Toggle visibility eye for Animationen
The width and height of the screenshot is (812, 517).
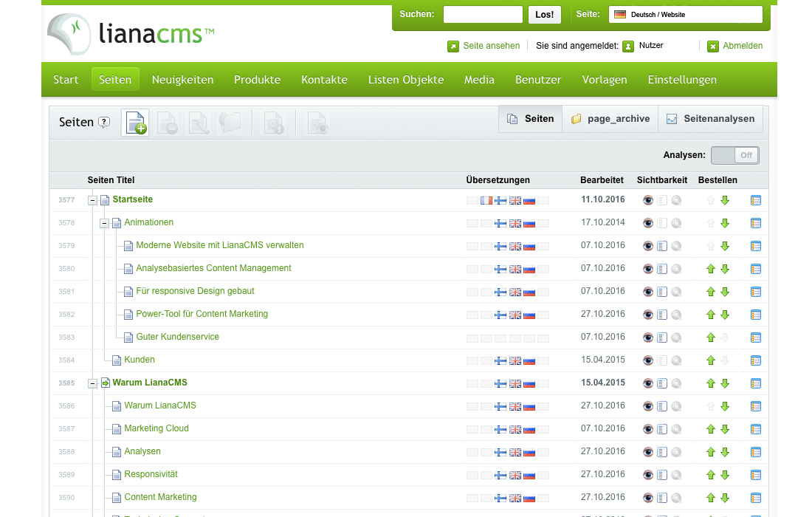(x=648, y=223)
